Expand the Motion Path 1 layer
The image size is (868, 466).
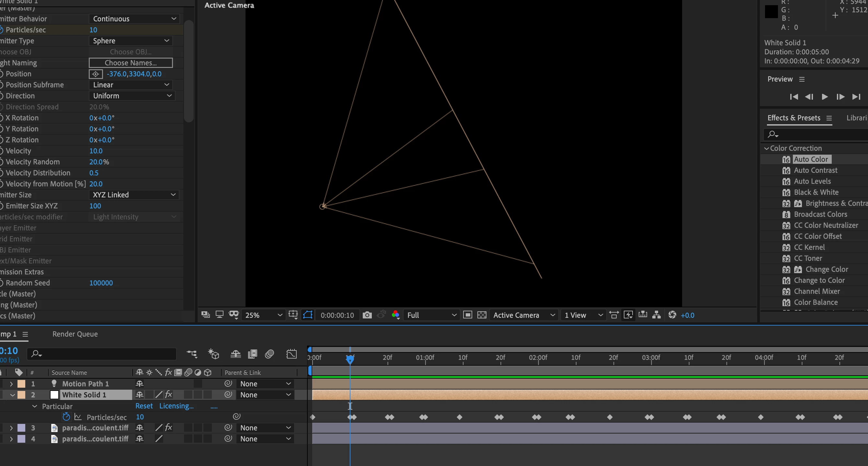tap(11, 384)
